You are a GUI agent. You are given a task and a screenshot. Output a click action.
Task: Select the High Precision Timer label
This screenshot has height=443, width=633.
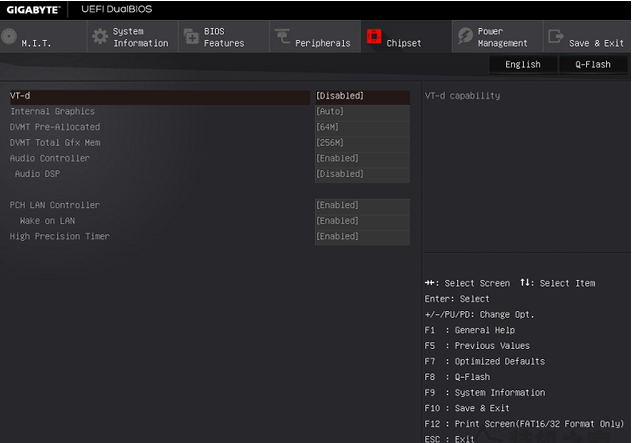[60, 237]
